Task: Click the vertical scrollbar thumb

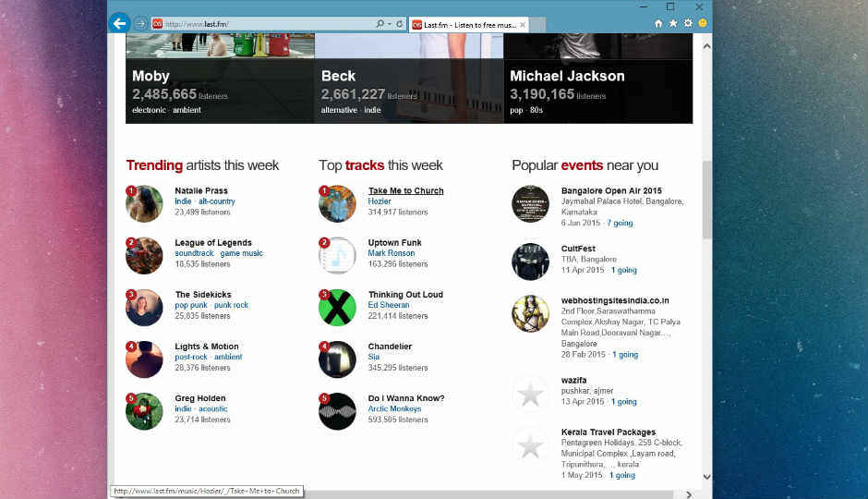Action: coord(707,200)
